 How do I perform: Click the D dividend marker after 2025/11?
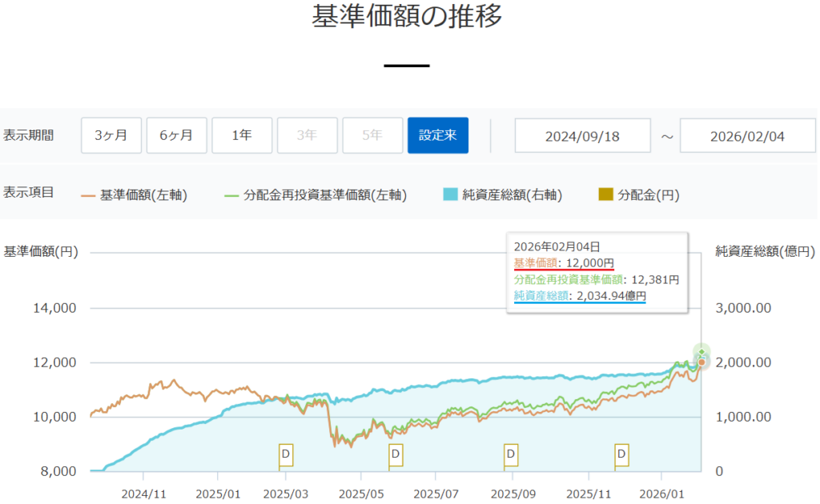[x=621, y=454]
